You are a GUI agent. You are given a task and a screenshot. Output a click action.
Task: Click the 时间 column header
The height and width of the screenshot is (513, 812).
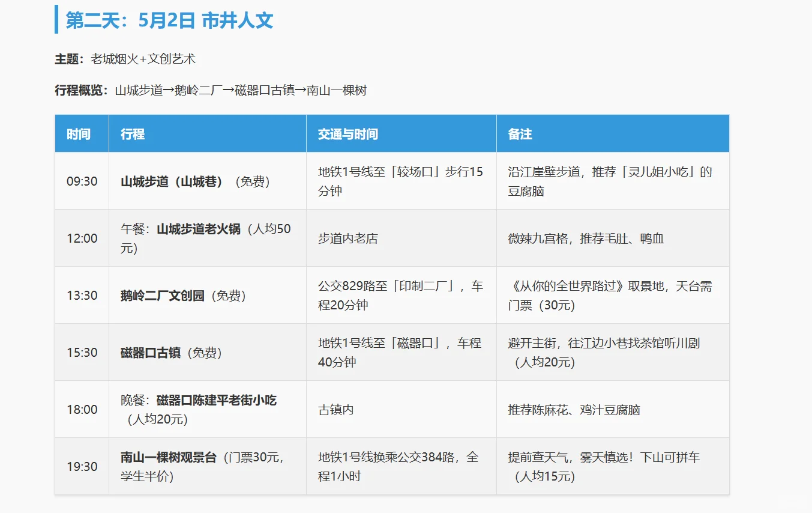coord(80,133)
